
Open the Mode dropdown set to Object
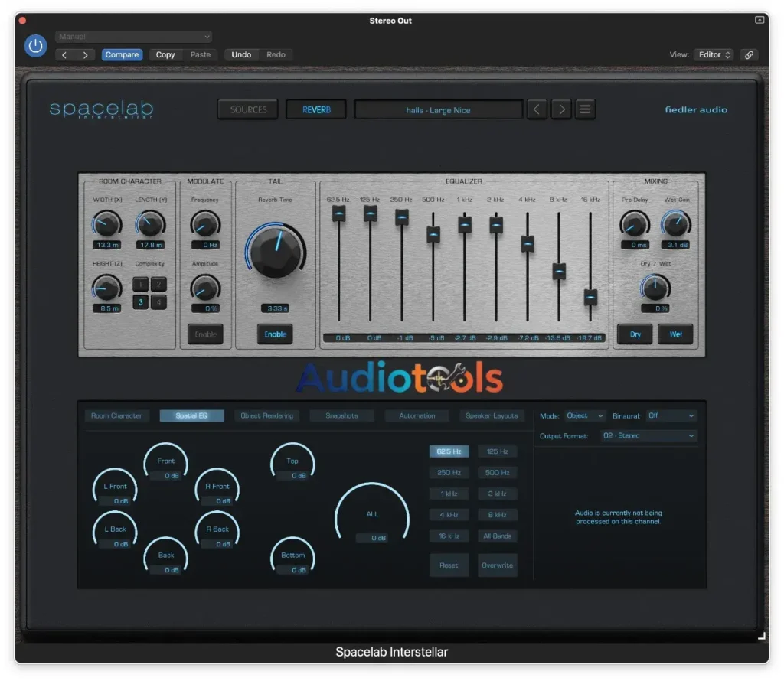(x=585, y=415)
